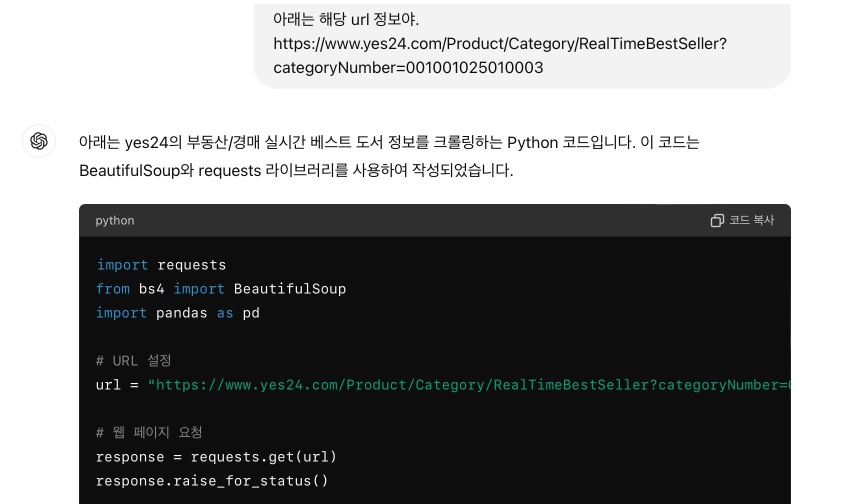Click the copy code clipboard icon

pos(717,220)
